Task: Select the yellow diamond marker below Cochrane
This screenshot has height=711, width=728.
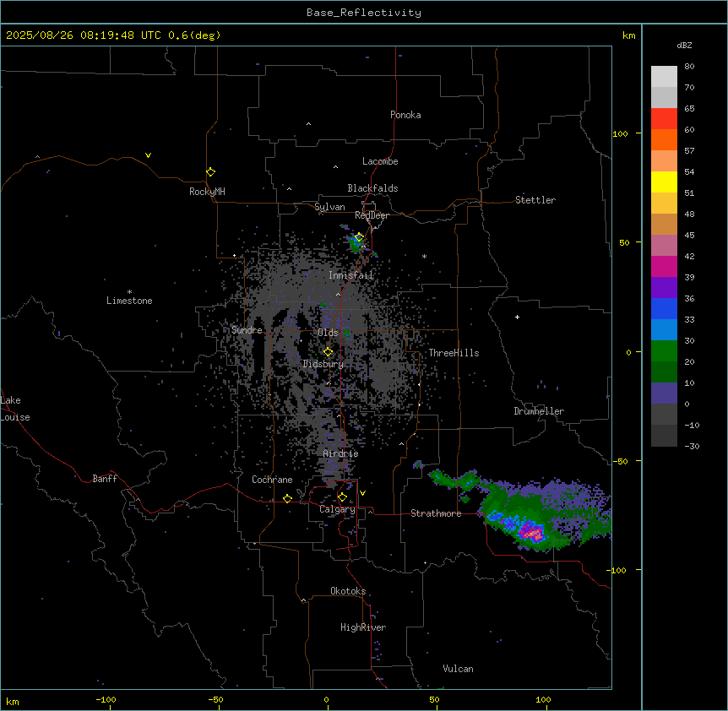Action: [x=287, y=498]
